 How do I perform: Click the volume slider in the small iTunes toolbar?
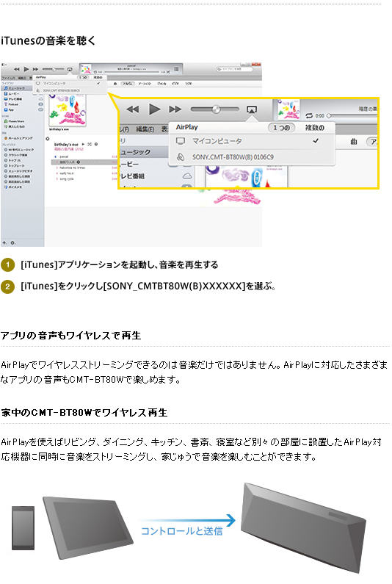[x=54, y=69]
